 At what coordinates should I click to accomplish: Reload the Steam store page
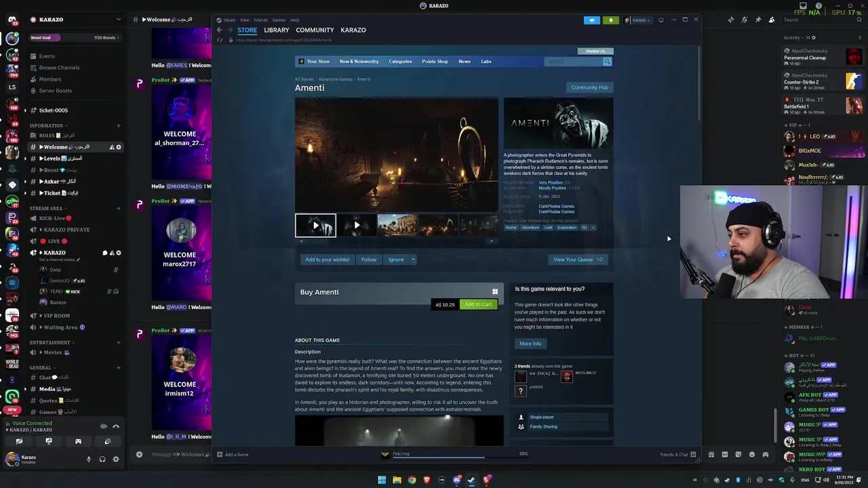click(219, 40)
